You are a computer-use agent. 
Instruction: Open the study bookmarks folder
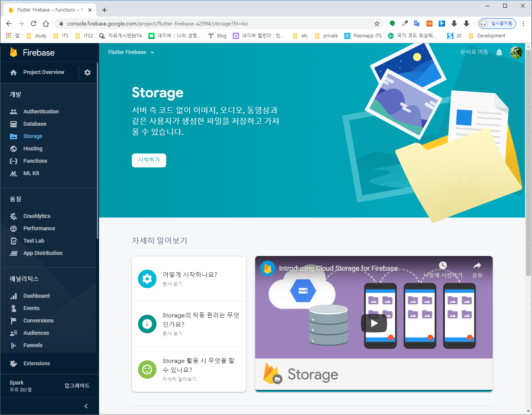click(36, 36)
